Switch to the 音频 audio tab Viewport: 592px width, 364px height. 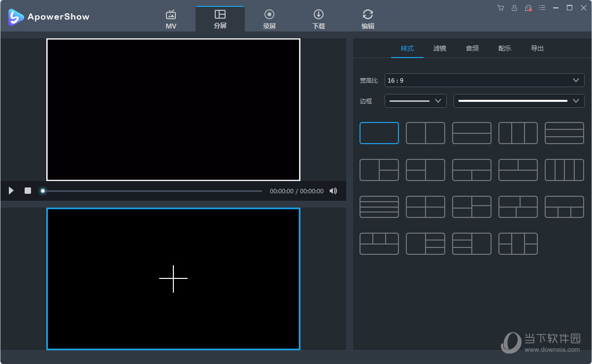[x=472, y=48]
